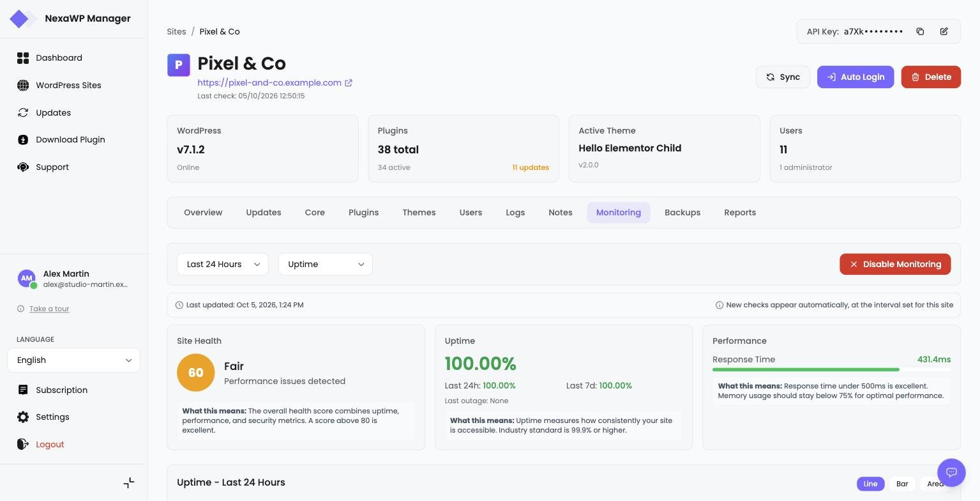
Task: Click the Response Time progress bar
Action: 831,369
